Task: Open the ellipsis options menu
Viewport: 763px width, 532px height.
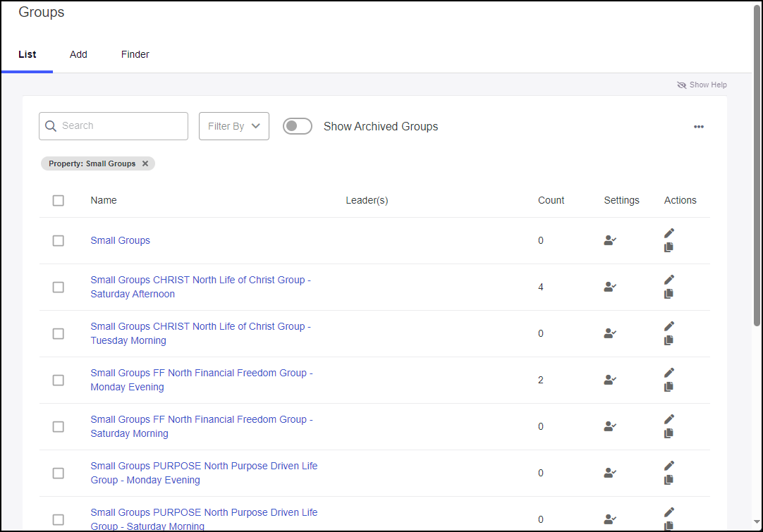Action: pos(699,126)
